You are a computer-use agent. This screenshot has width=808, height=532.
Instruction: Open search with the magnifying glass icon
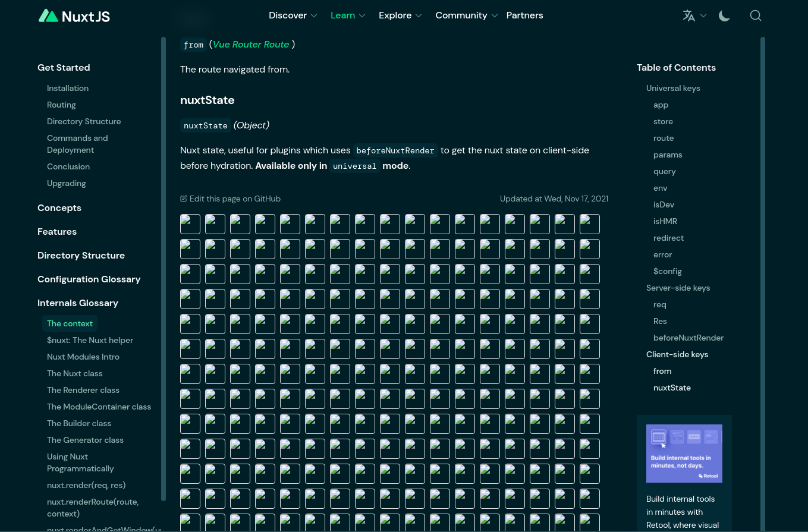(756, 15)
